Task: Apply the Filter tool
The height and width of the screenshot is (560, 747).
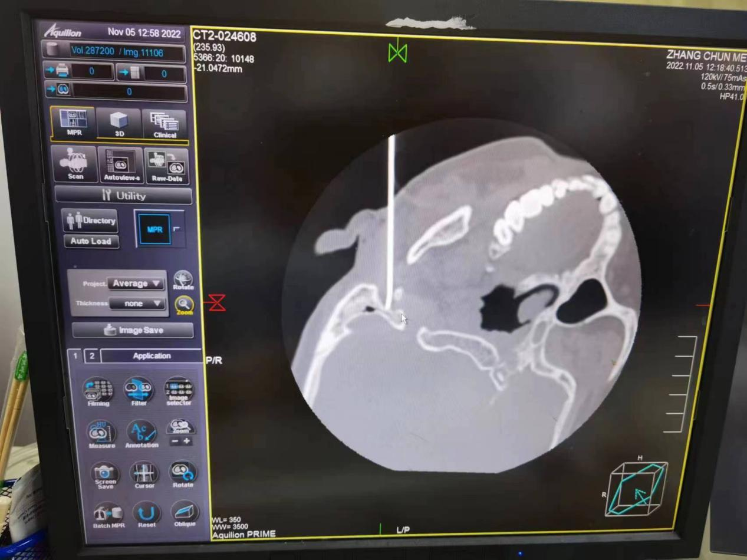Action: (139, 389)
